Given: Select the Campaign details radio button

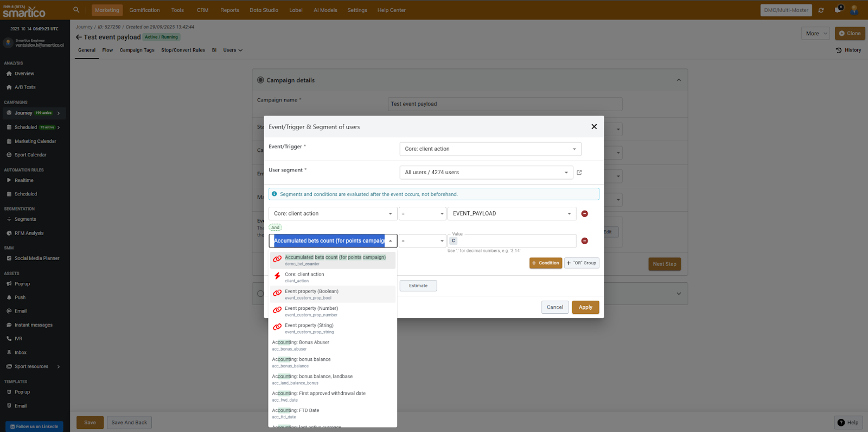Looking at the screenshot, I should pos(260,80).
